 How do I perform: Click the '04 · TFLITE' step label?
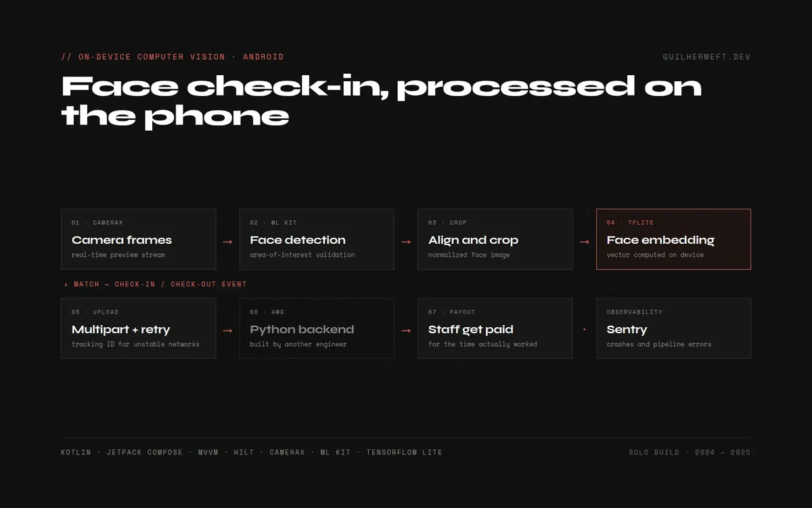coord(630,223)
